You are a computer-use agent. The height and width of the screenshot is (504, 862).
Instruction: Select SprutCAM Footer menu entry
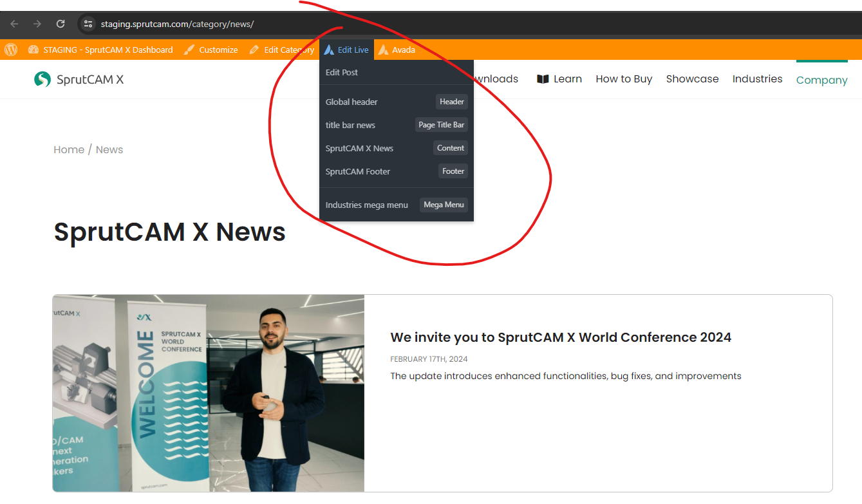point(358,171)
